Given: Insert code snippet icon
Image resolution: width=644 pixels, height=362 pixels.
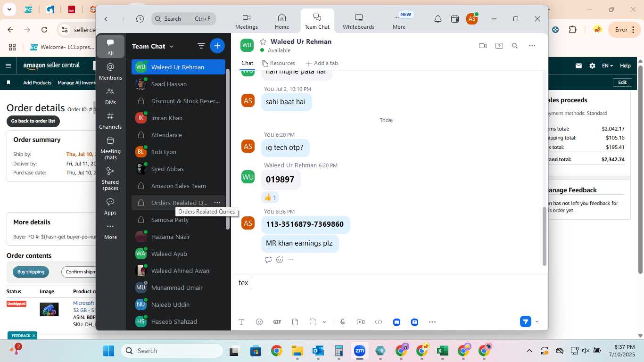Looking at the screenshot, I should (x=379, y=322).
